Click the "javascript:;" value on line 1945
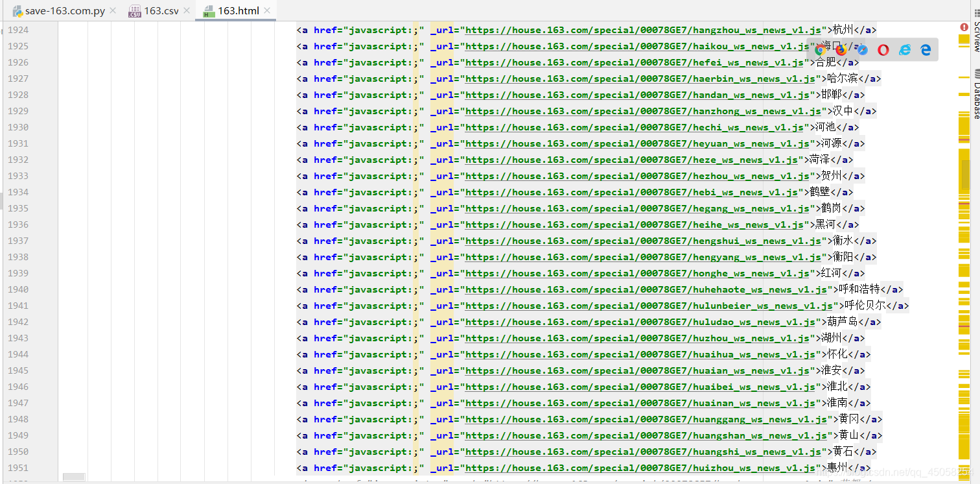Screen dimensions: 980x484 point(383,370)
